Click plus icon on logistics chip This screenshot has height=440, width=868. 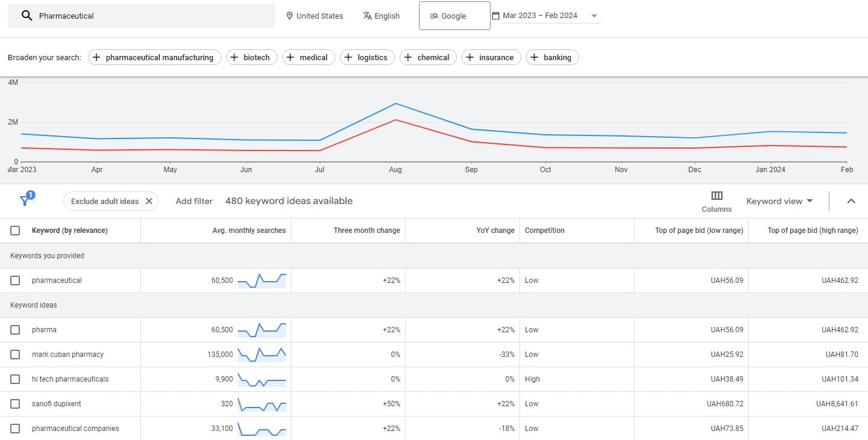click(348, 57)
